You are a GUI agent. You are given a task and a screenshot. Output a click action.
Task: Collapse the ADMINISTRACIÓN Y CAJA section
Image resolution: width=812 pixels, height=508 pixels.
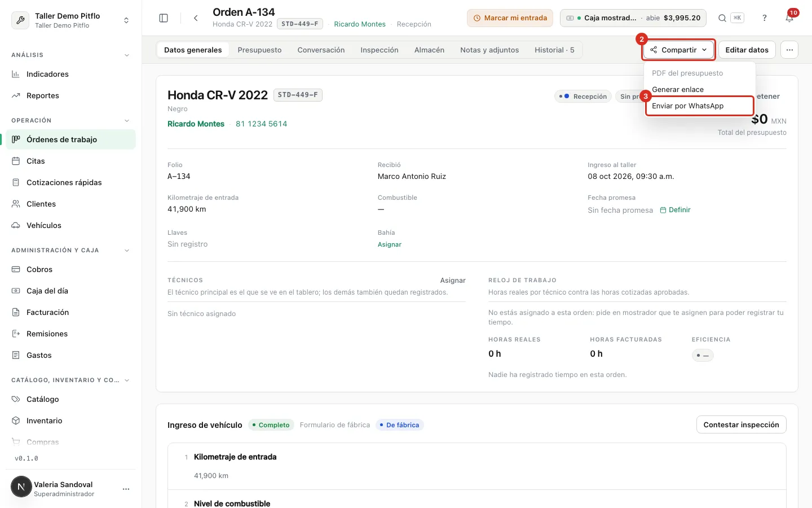click(127, 251)
